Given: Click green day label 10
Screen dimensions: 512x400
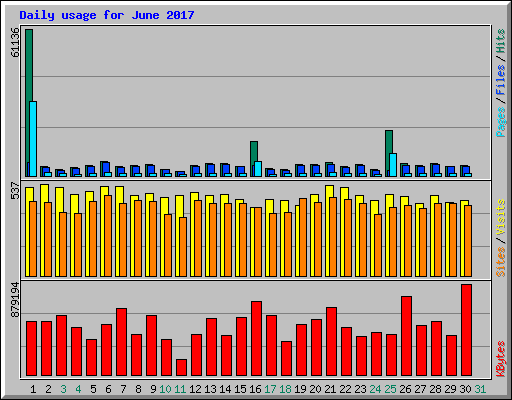Looking at the screenshot, I should [165, 389].
